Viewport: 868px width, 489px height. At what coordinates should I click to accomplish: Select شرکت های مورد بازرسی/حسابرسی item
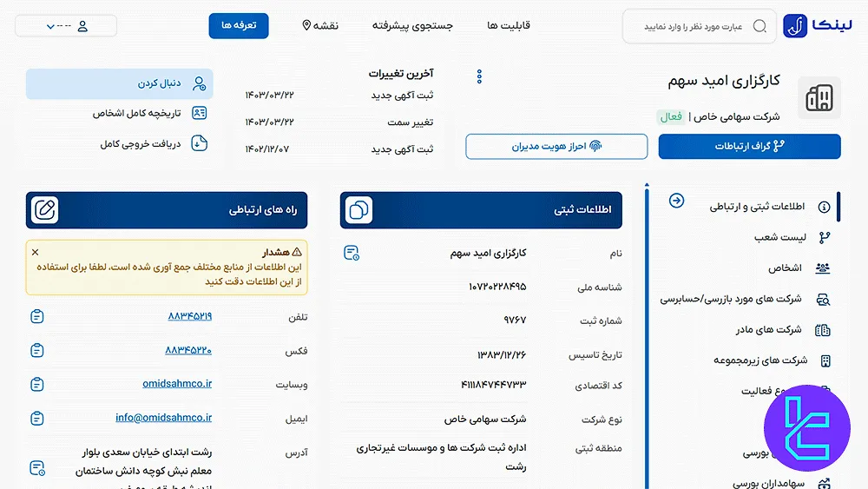731,299
